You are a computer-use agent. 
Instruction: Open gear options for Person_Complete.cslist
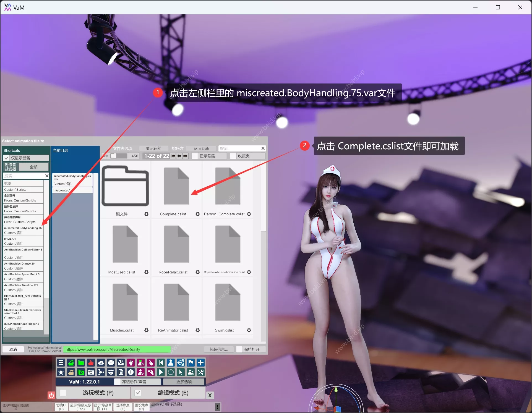tap(249, 214)
